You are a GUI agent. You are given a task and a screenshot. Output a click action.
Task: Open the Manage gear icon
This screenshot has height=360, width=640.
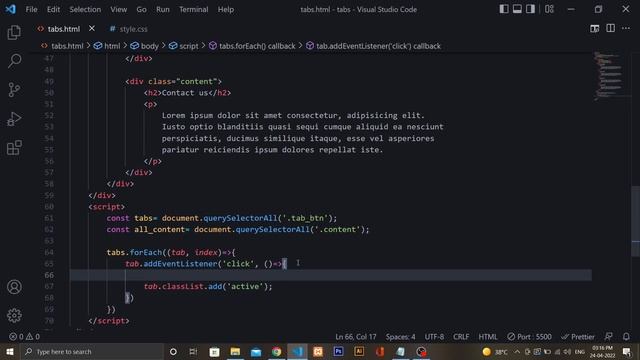click(14, 315)
